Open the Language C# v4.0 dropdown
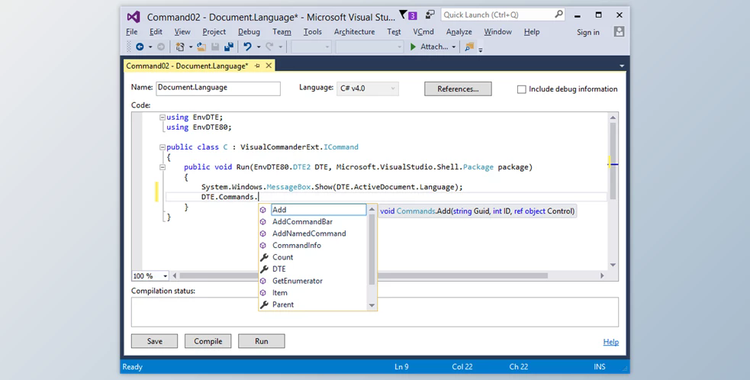 [367, 89]
